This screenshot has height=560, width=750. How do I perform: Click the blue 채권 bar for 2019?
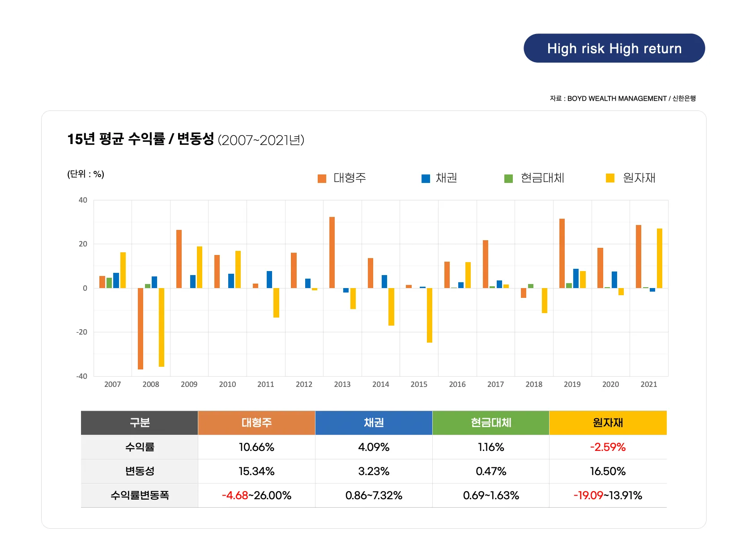point(576,278)
